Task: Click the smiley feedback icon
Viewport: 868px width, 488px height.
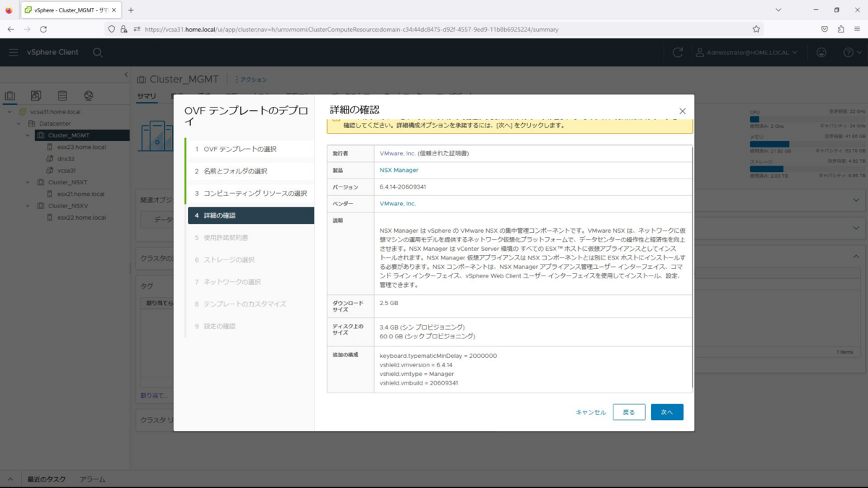Action: point(821,53)
